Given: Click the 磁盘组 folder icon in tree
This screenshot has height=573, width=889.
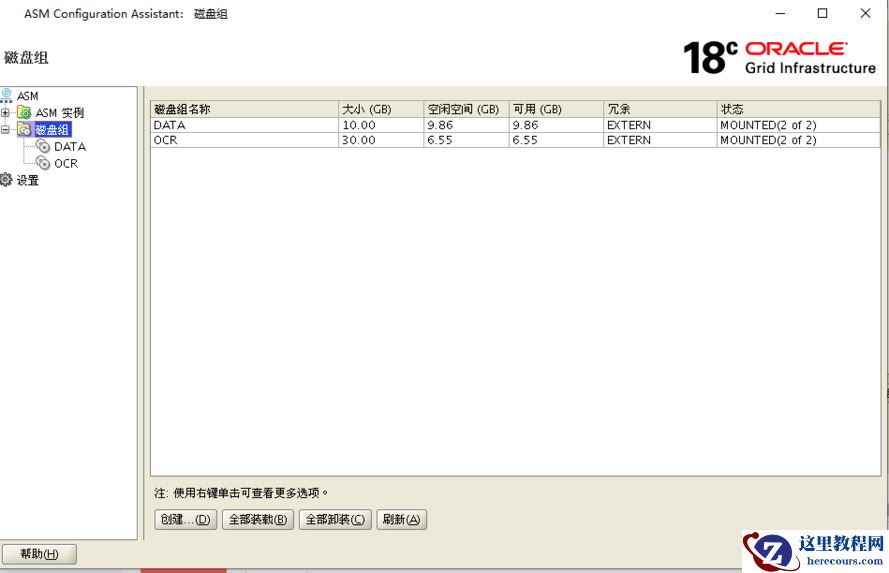Looking at the screenshot, I should pos(24,130).
